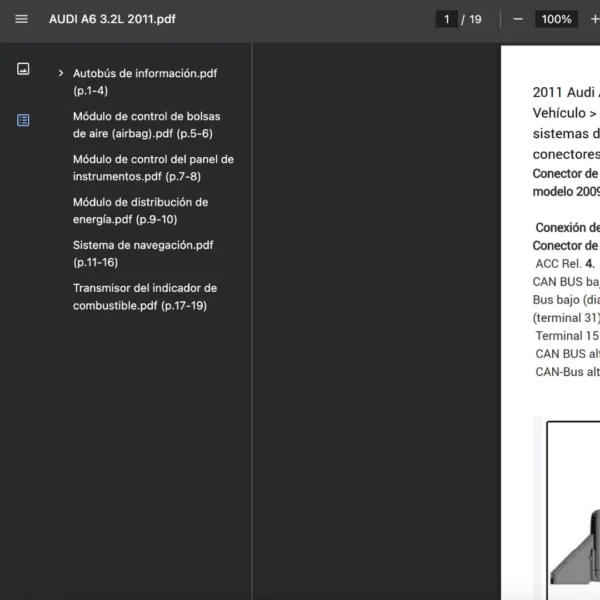The width and height of the screenshot is (600, 600).
Task: Expand the Autobús de información bookmark
Action: [61, 73]
